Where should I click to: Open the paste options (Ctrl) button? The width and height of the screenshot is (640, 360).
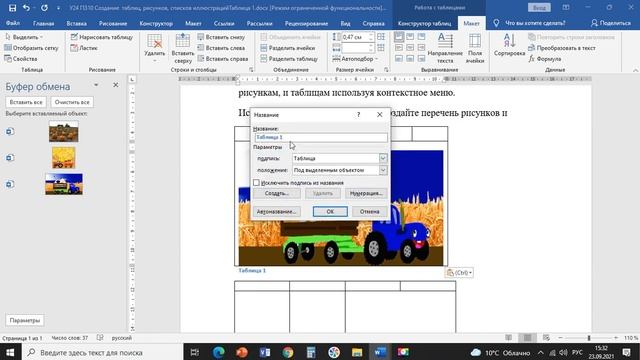[x=459, y=272]
